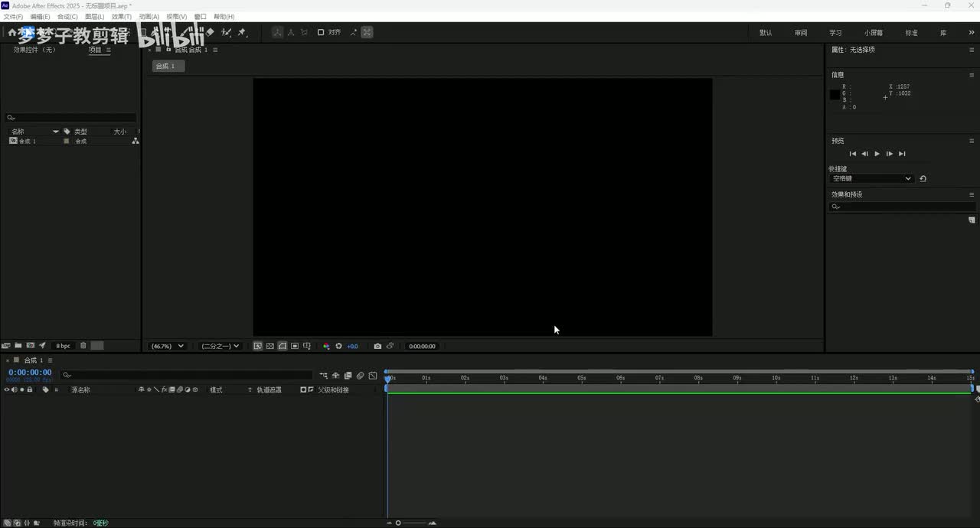Open the 动画(A) menu

149,16
